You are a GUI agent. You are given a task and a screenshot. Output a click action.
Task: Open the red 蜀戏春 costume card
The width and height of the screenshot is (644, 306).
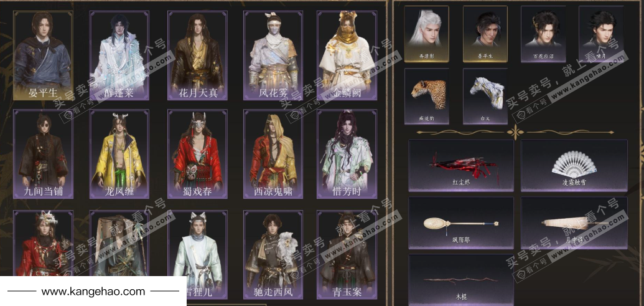(x=197, y=154)
